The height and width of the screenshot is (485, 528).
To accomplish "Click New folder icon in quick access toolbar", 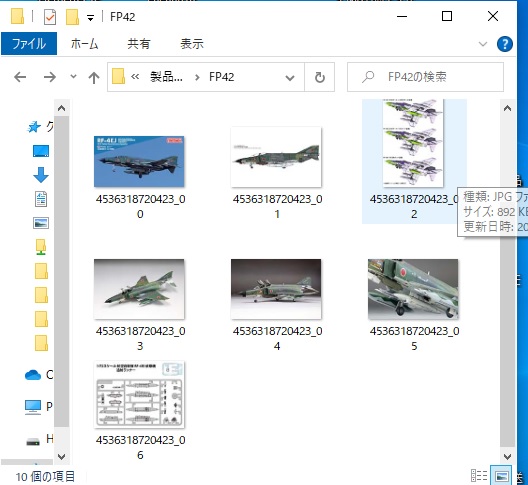I will tap(72, 17).
